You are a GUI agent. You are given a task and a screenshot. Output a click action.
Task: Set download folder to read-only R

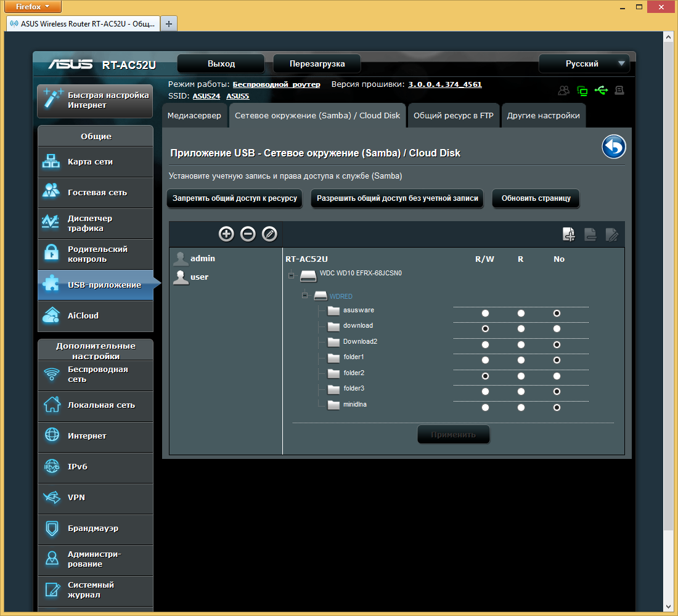[x=521, y=329]
